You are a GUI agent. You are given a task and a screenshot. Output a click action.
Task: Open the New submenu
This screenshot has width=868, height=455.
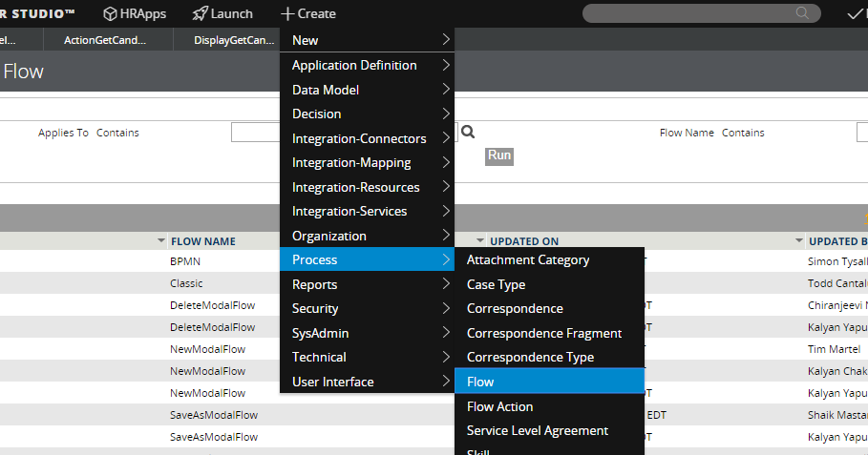coord(367,40)
